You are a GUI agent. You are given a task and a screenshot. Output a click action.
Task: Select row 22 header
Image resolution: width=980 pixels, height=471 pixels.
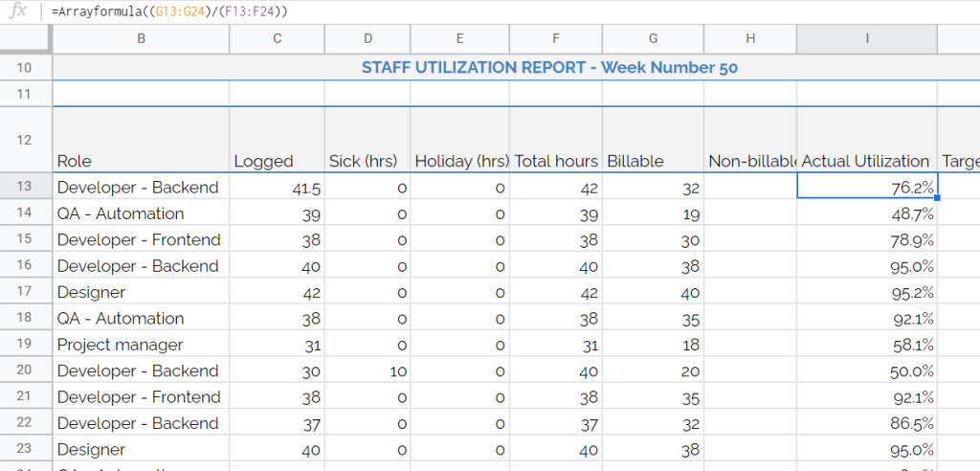pos(24,423)
